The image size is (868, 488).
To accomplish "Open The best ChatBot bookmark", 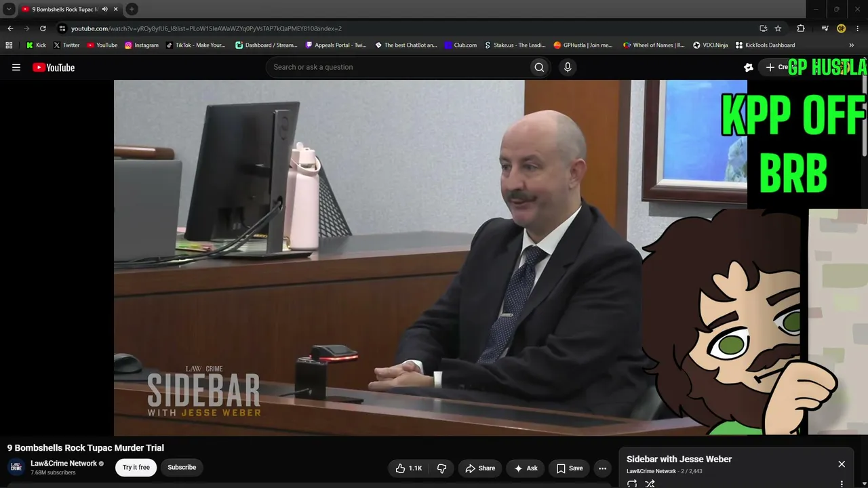I will tap(406, 45).
